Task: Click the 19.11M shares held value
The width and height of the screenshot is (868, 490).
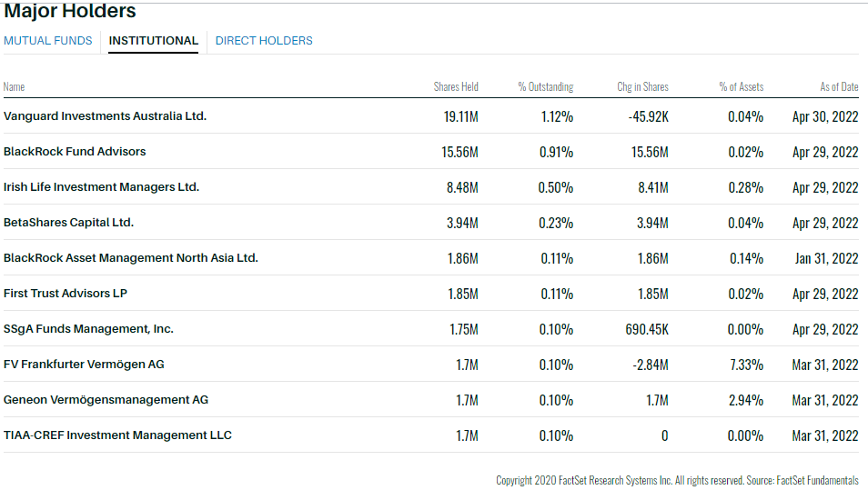Action: coord(460,116)
